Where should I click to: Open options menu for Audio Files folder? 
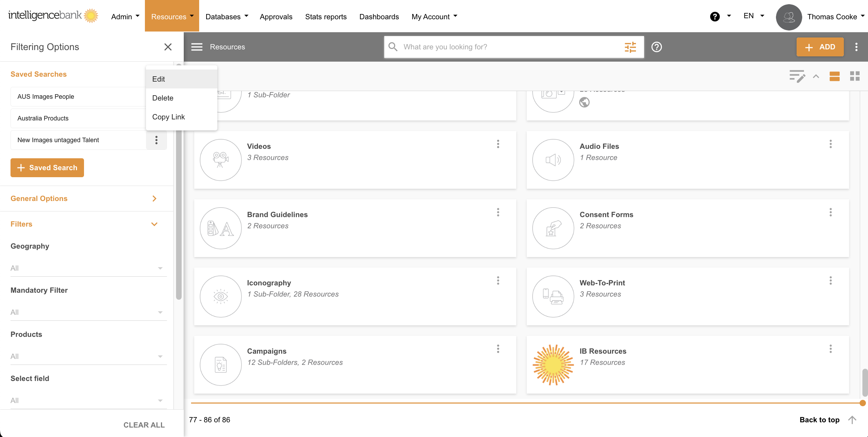[x=830, y=144]
